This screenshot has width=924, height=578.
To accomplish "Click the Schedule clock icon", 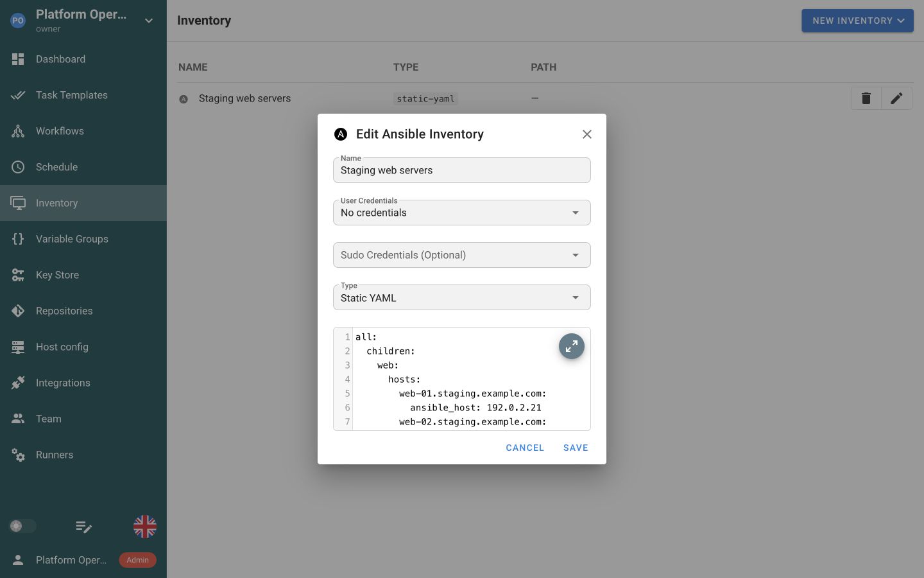I will tap(18, 167).
